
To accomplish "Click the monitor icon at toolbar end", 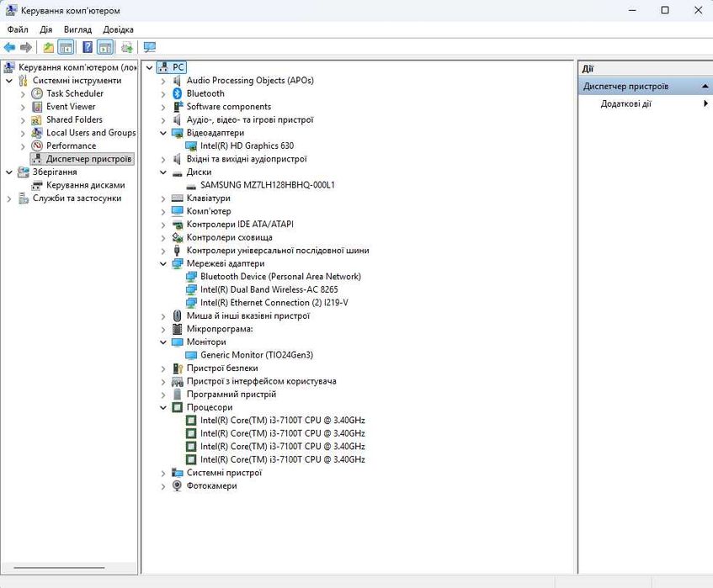I will [150, 47].
